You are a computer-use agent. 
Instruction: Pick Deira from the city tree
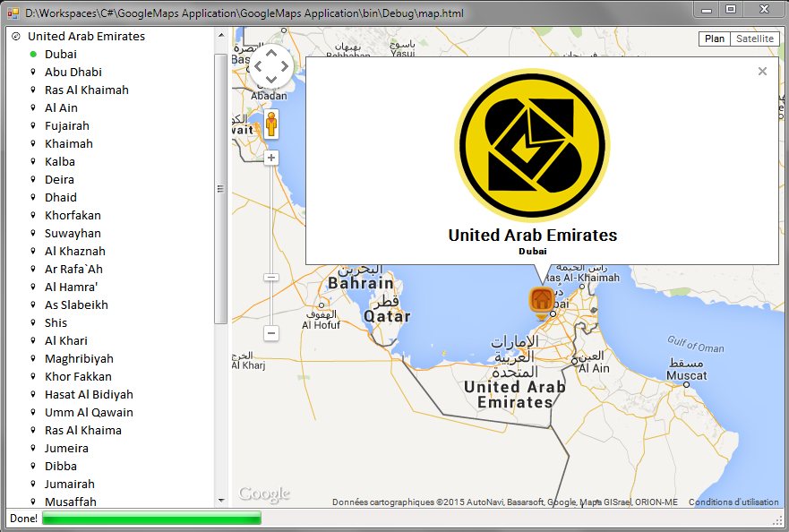[59, 180]
